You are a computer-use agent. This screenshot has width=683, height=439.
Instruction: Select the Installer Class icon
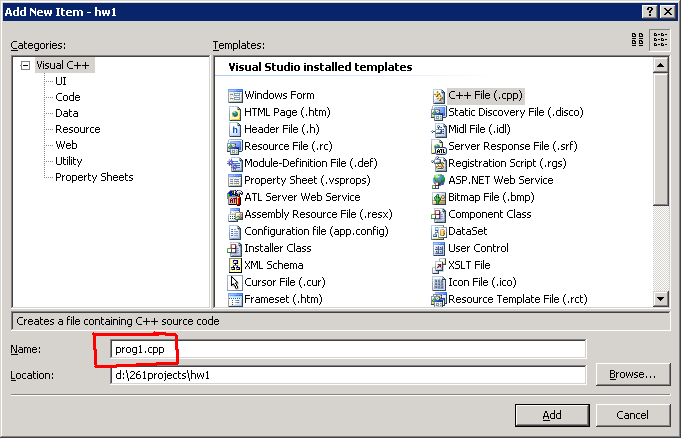click(235, 248)
